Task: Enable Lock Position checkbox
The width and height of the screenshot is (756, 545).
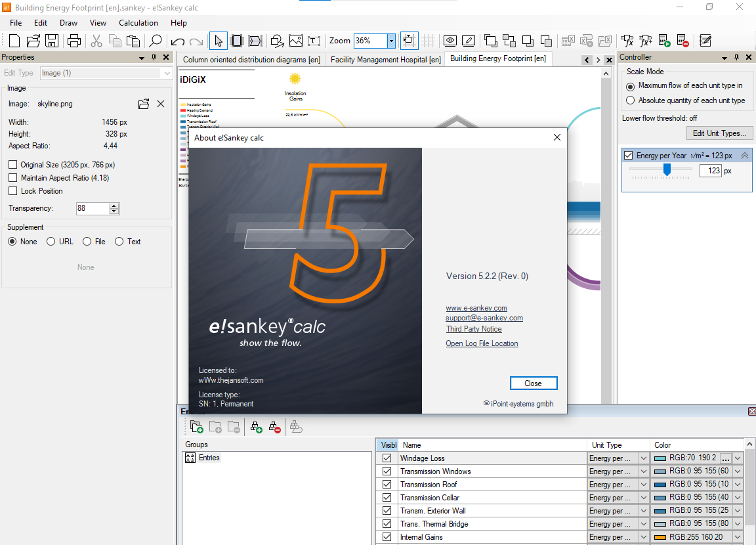Action: (x=13, y=191)
